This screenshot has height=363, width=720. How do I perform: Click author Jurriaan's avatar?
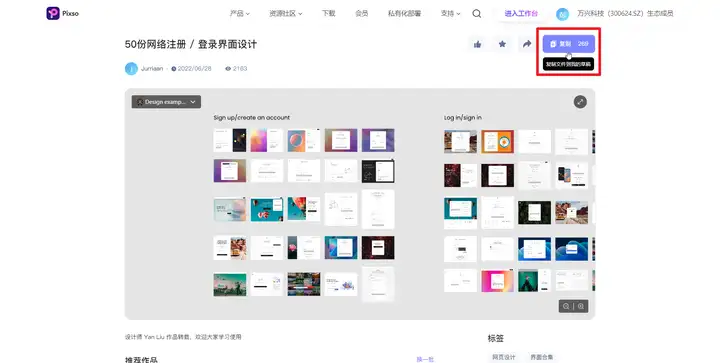tap(131, 68)
